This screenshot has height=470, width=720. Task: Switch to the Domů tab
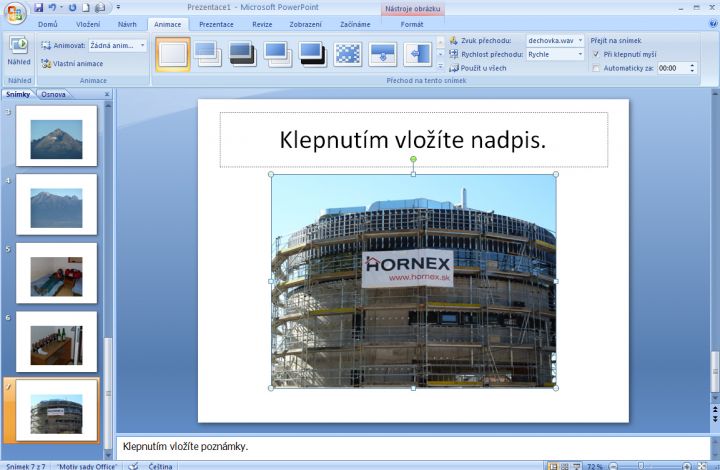(x=48, y=24)
